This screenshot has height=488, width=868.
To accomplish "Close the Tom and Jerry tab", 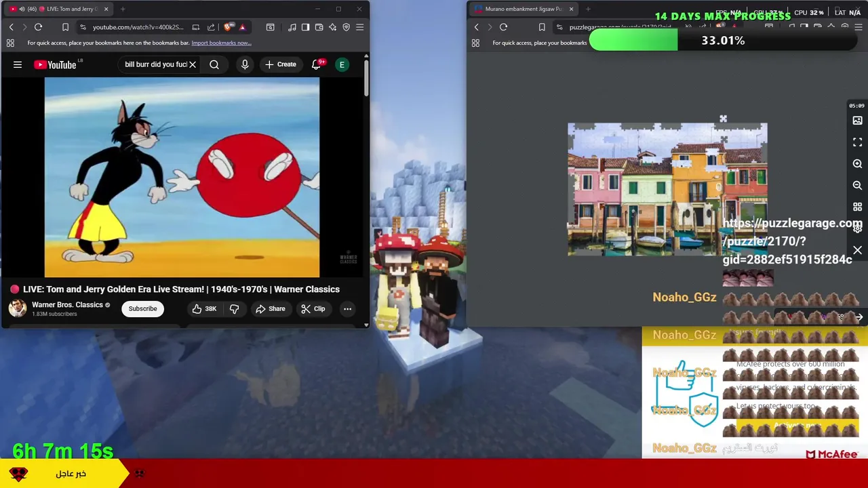I will pos(106,9).
